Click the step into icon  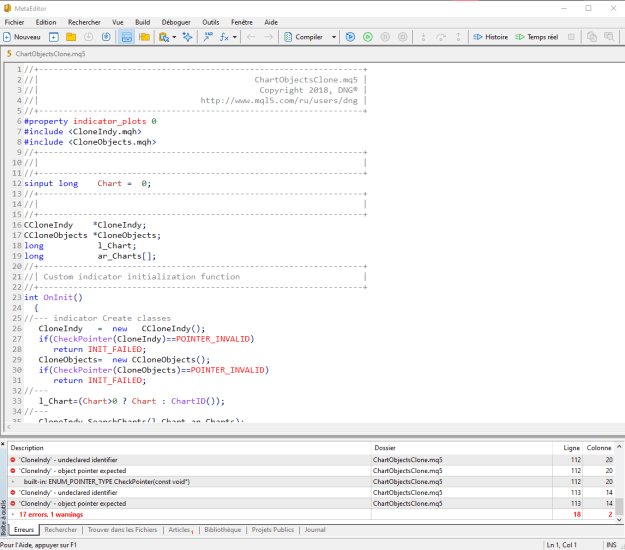pos(423,37)
